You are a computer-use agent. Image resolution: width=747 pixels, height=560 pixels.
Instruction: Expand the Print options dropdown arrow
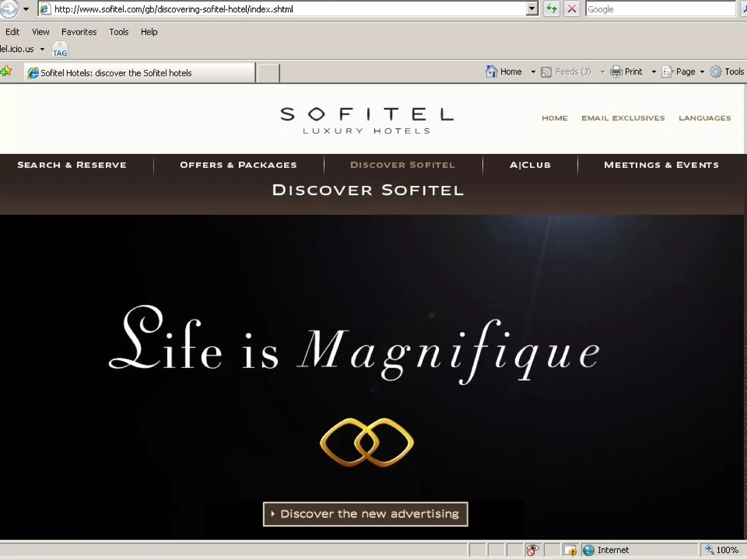pos(654,72)
